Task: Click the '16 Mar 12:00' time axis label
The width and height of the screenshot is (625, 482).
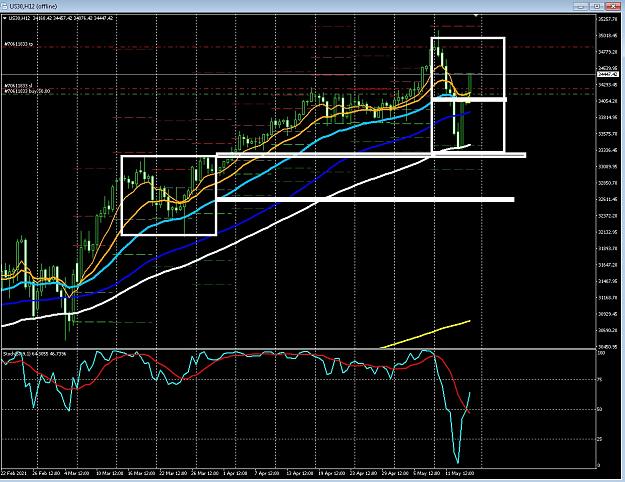Action: click(141, 473)
